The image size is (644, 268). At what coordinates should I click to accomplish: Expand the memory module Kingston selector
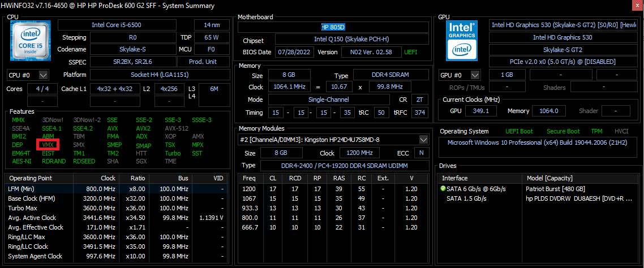pyautogui.click(x=423, y=139)
